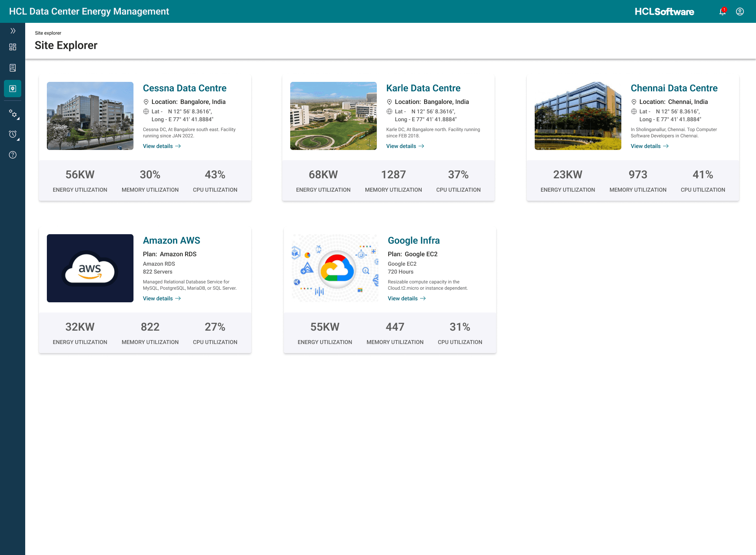The width and height of the screenshot is (756, 555).
Task: Click the 822 Servers text
Action: coord(157,272)
